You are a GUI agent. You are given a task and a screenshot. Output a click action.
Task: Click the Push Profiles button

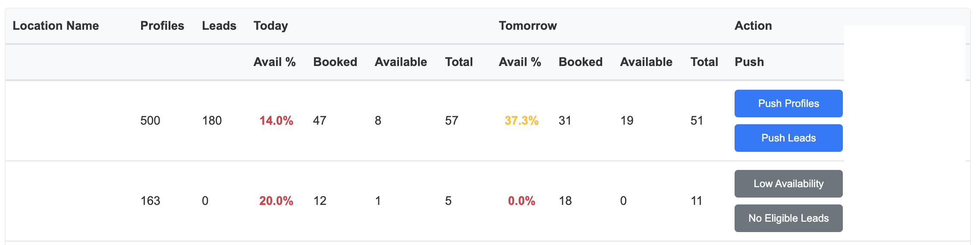point(788,104)
